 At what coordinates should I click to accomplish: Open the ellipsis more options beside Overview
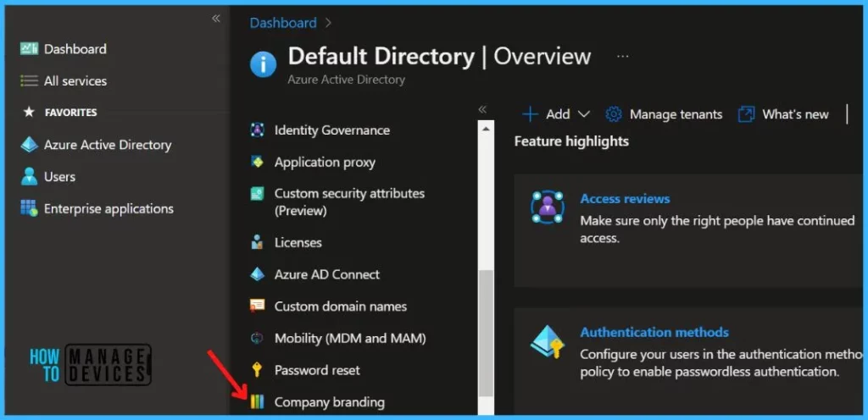coord(623,57)
